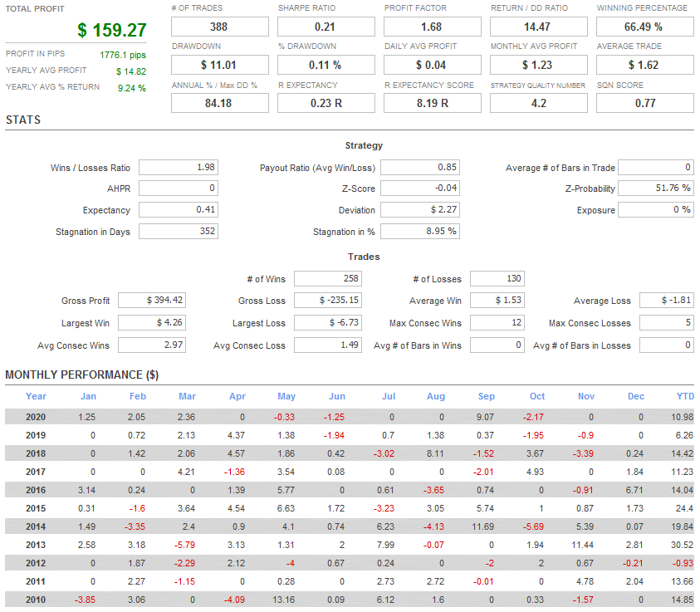The width and height of the screenshot is (700, 612).
Task: Click # of Wins field showing 258
Action: pos(328,278)
